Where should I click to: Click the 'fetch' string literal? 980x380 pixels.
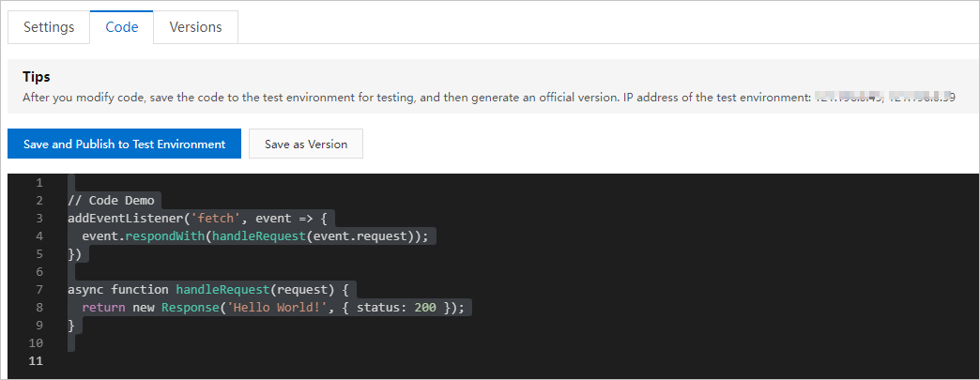click(213, 218)
